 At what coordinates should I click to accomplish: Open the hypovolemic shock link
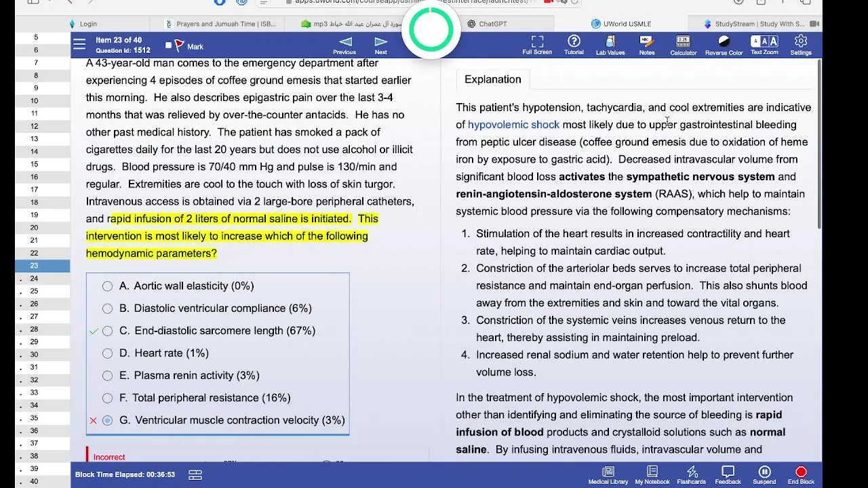(513, 125)
